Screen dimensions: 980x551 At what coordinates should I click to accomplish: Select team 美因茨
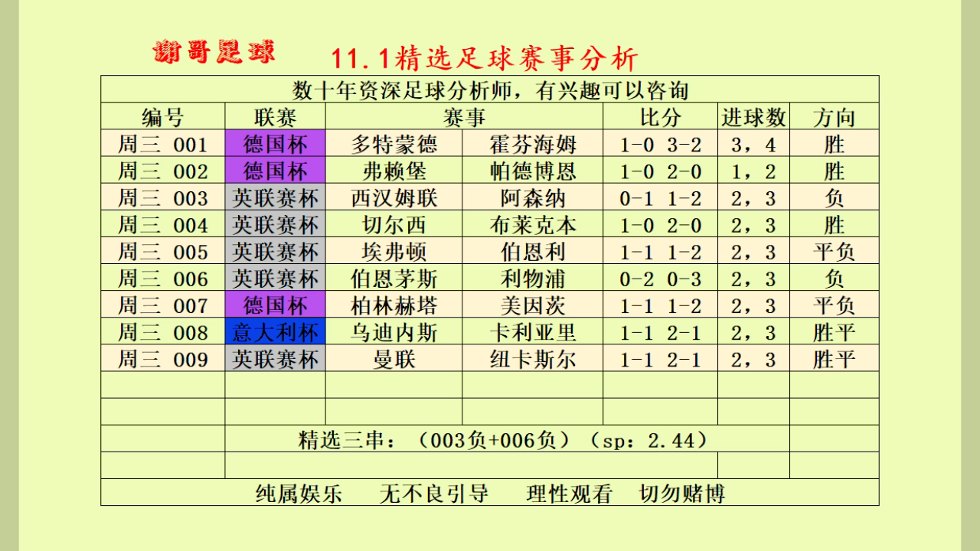(x=533, y=305)
